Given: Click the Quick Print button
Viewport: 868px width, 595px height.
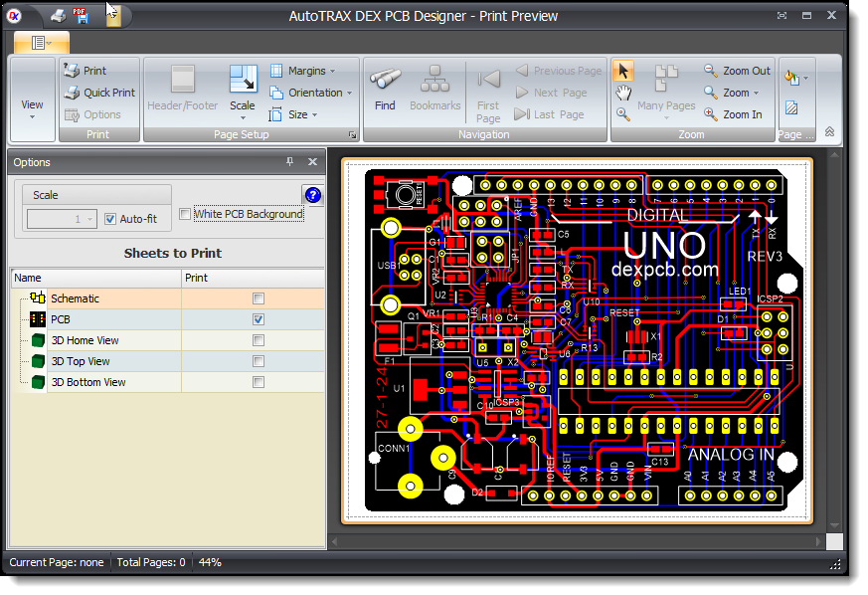Looking at the screenshot, I should click(98, 93).
